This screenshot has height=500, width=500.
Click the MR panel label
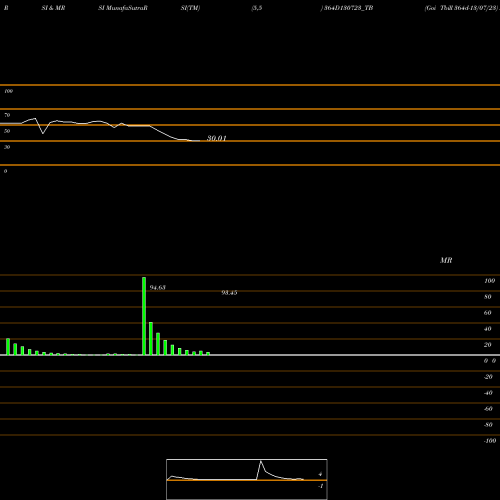pyautogui.click(x=446, y=260)
